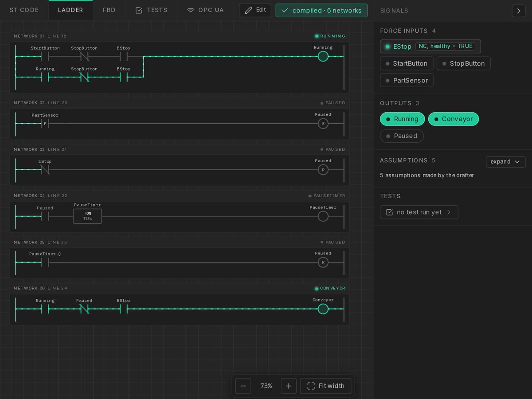
Task: Click the EStop NC contact in Network 03
Action: [x=45, y=170]
